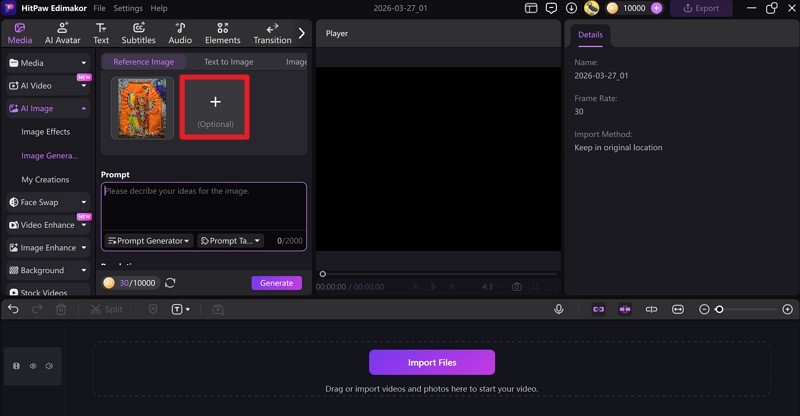The width and height of the screenshot is (800, 416).
Task: Open the Prompt Generator dropdown
Action: (x=148, y=241)
